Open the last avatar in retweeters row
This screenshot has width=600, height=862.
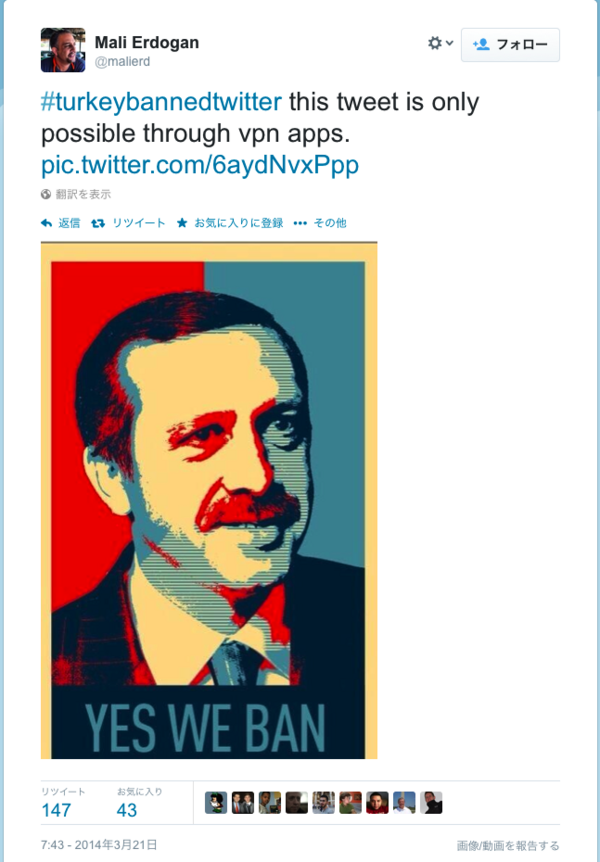click(x=431, y=803)
